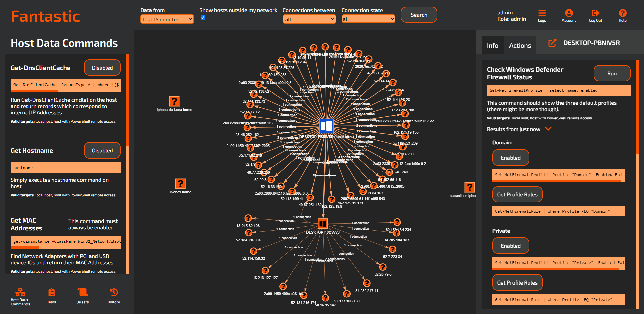Image resolution: width=644 pixels, height=314 pixels.
Task: Switch to the Actions tab
Action: pos(520,45)
